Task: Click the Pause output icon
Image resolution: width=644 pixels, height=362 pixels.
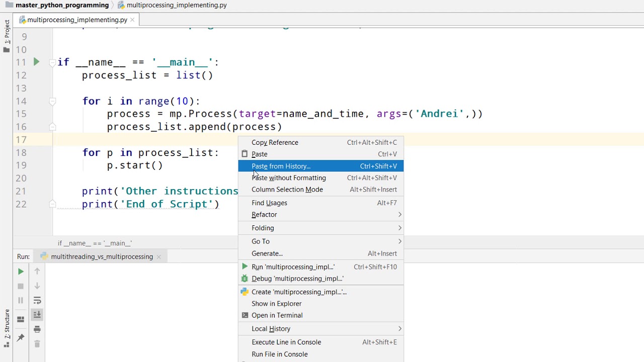Action: (21, 301)
